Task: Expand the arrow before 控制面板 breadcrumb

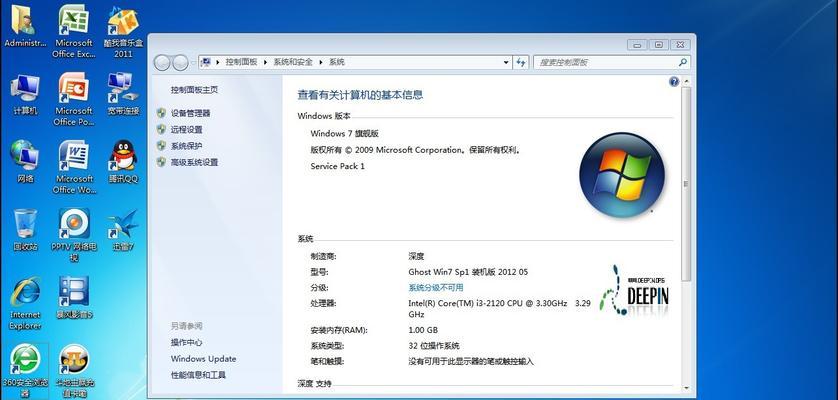Action: tap(218, 62)
